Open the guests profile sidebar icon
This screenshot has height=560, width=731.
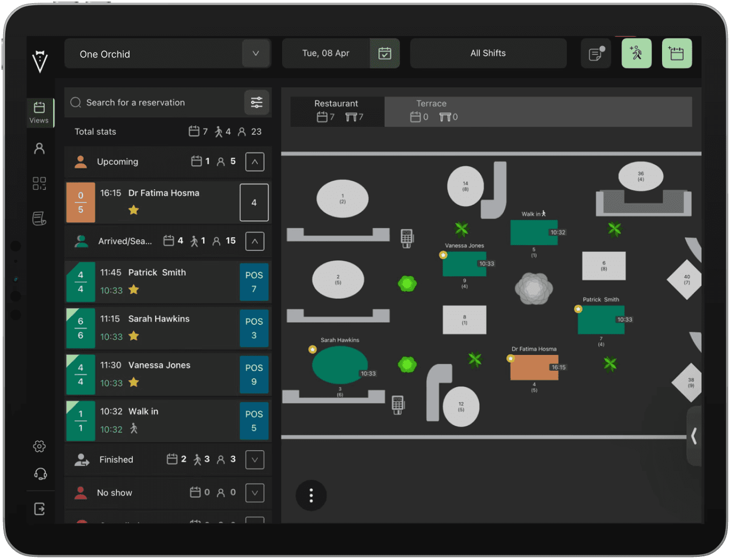(x=39, y=149)
